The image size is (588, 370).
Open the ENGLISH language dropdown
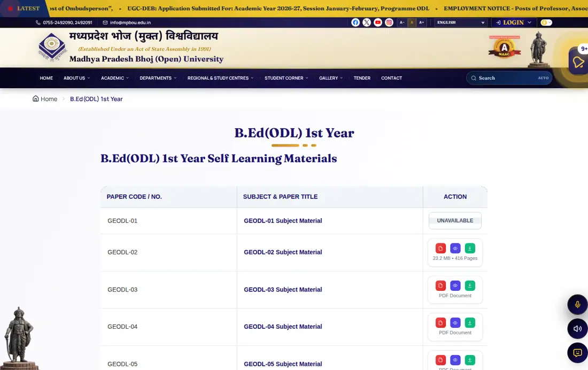[x=460, y=22]
